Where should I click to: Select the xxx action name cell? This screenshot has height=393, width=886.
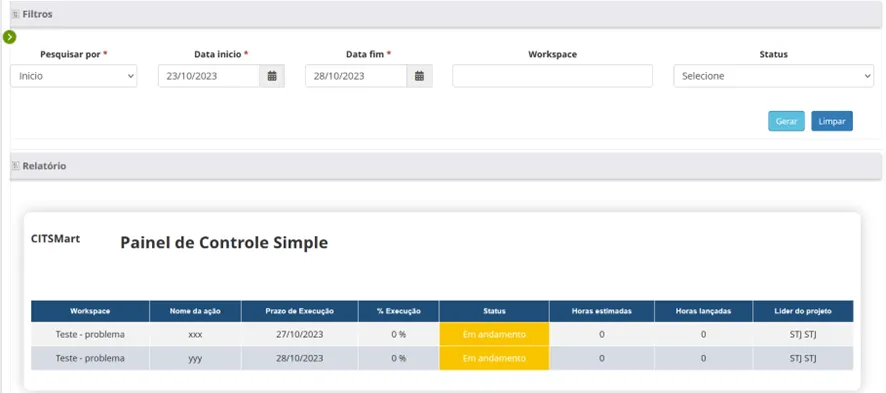[x=196, y=334]
